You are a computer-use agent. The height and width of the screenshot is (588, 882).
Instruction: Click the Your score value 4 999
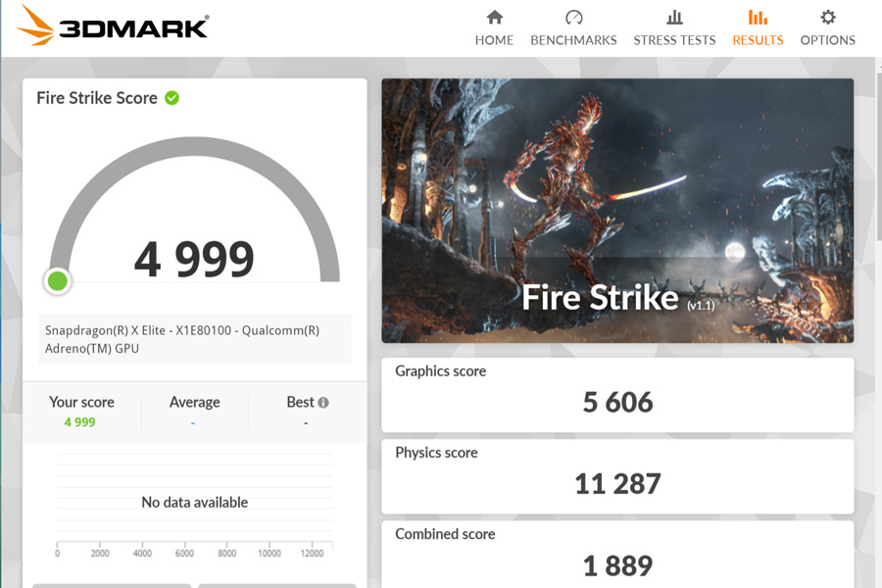[x=80, y=422]
